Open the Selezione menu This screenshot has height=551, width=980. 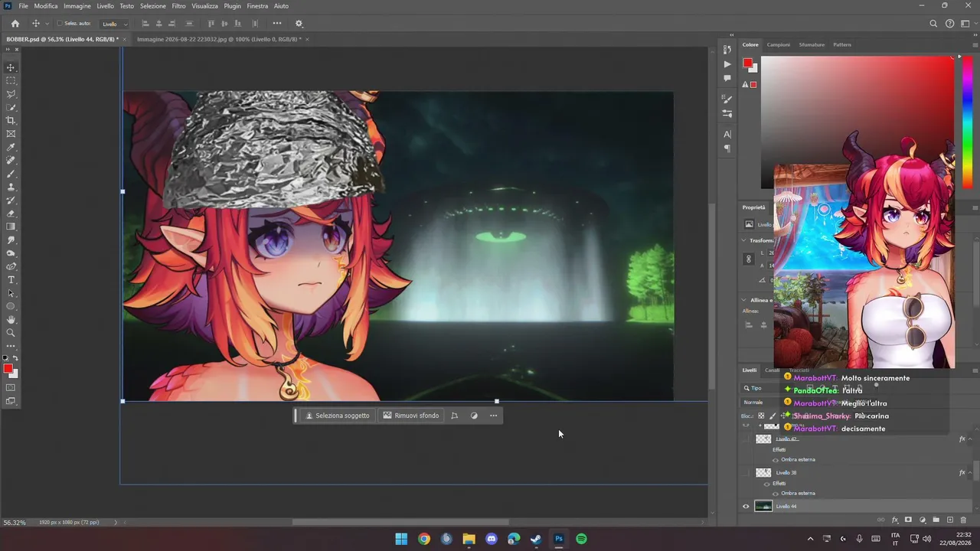tap(153, 6)
